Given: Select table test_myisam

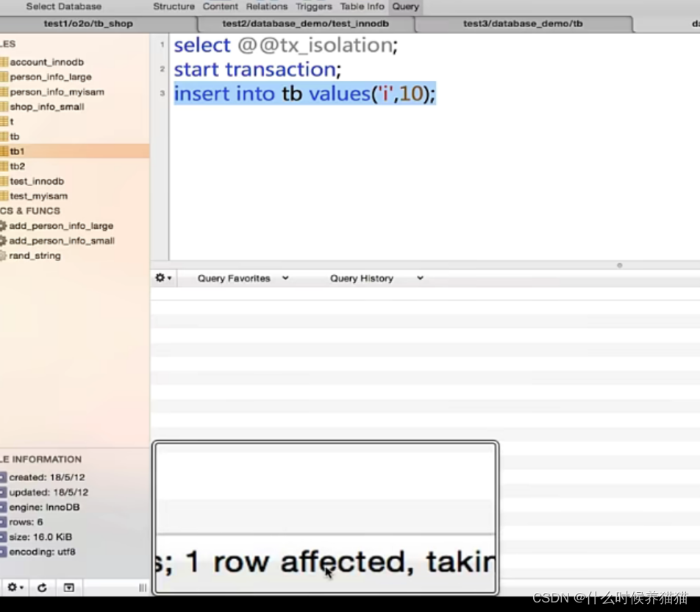Looking at the screenshot, I should 38,196.
